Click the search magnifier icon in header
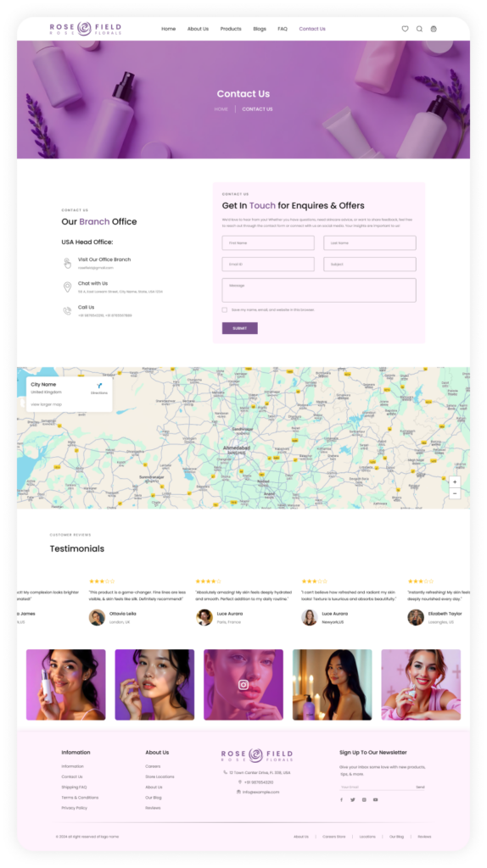The image size is (487, 868). coord(419,29)
